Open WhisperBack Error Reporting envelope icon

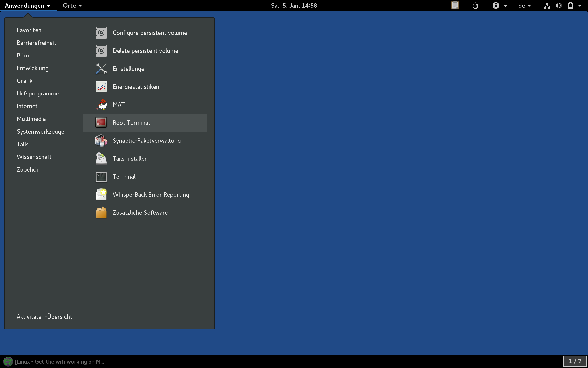[101, 195]
